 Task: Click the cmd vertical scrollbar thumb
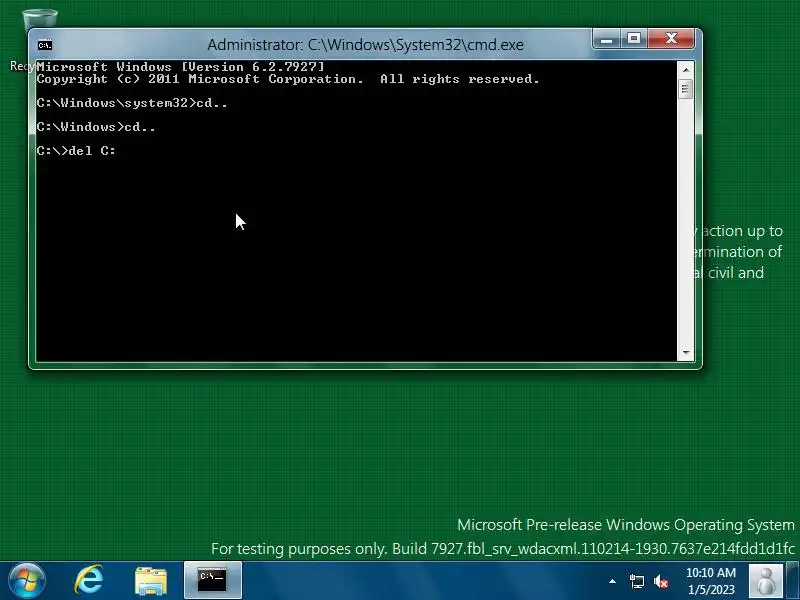[x=685, y=89]
